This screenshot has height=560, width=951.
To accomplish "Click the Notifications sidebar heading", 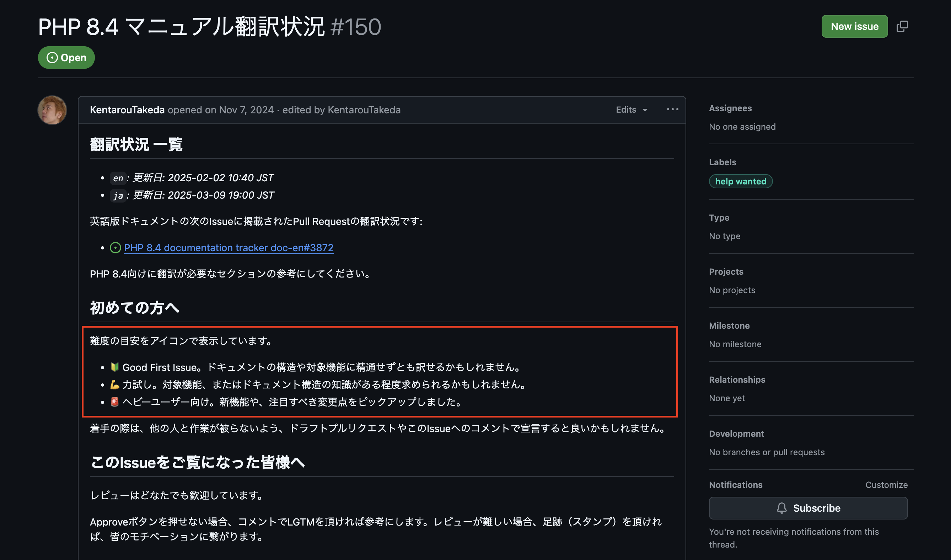I will point(736,485).
